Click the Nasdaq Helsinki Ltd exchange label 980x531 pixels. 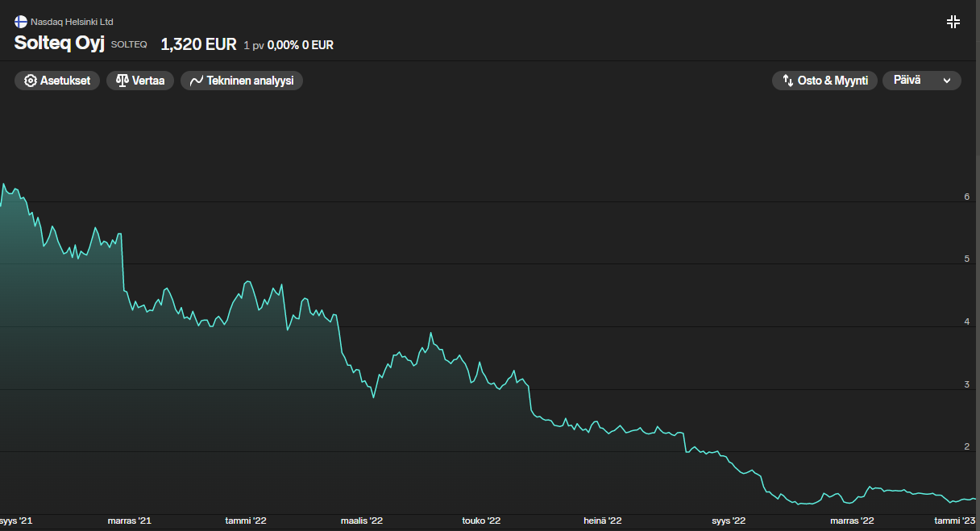(x=72, y=22)
